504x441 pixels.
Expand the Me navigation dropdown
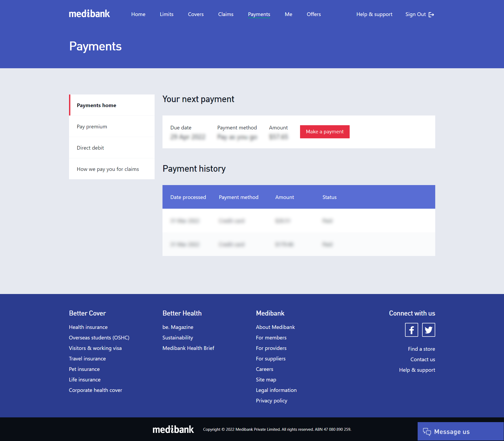(x=288, y=14)
